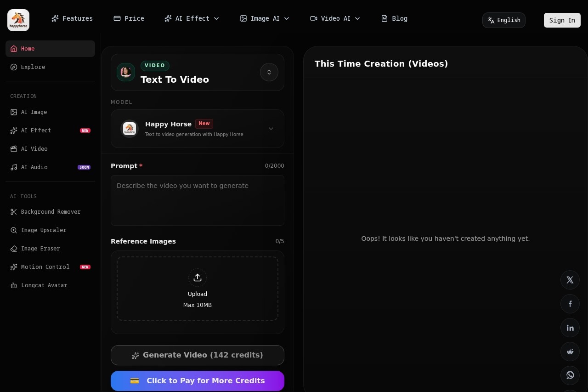Share via WhatsApp icon

[570, 375]
